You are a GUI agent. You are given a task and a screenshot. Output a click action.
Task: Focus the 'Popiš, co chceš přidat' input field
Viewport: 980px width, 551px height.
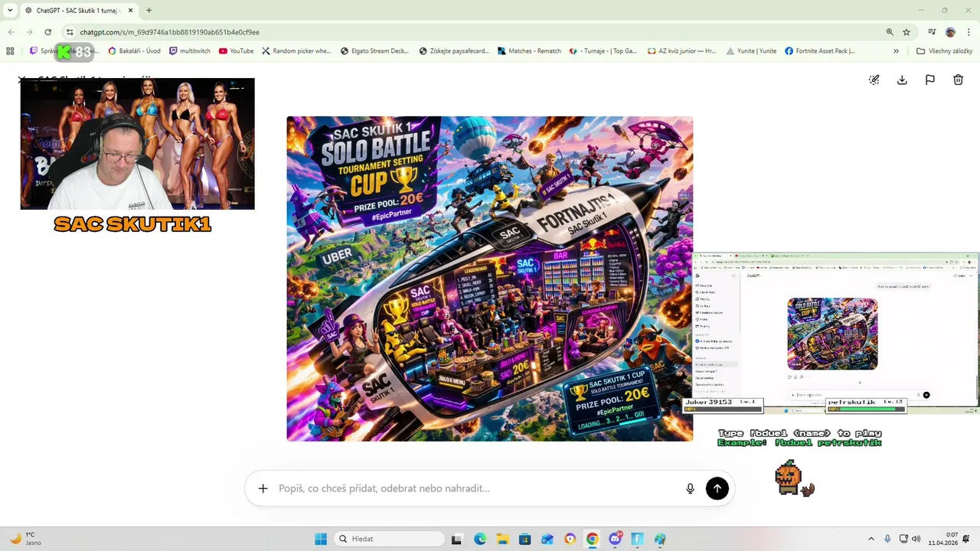[475, 488]
